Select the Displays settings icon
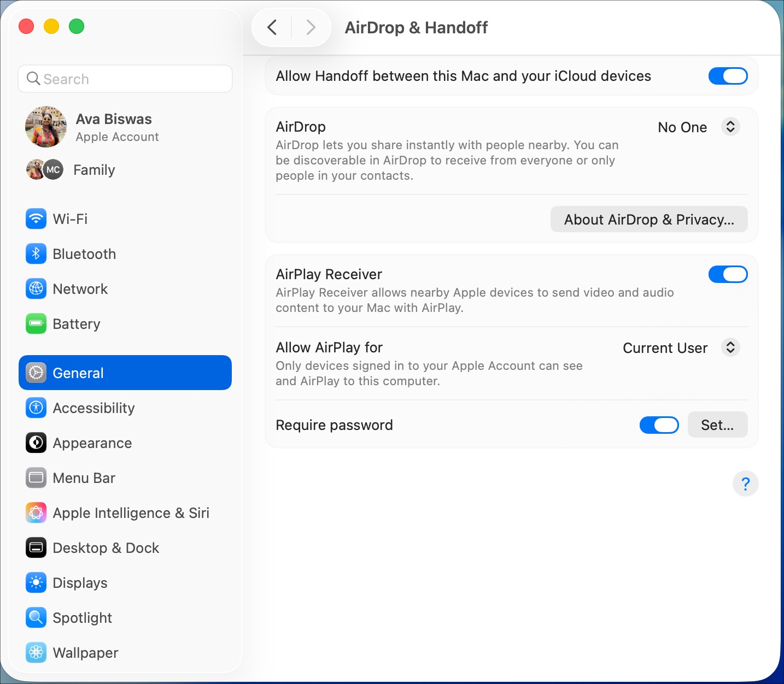Image resolution: width=784 pixels, height=684 pixels. (36, 582)
